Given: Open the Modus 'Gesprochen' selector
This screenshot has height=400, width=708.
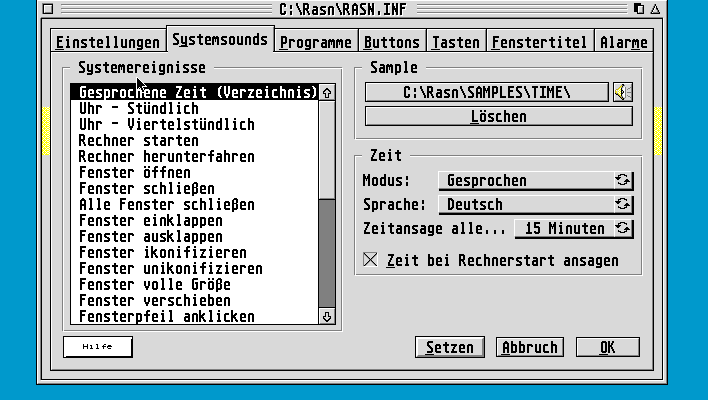Looking at the screenshot, I should point(526,181).
